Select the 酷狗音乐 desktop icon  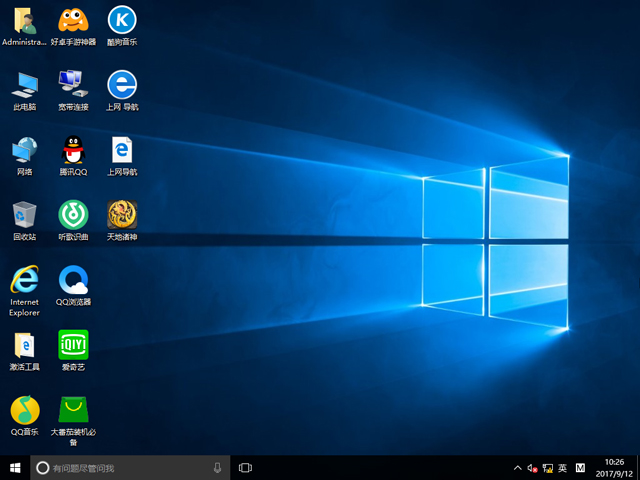(121, 20)
